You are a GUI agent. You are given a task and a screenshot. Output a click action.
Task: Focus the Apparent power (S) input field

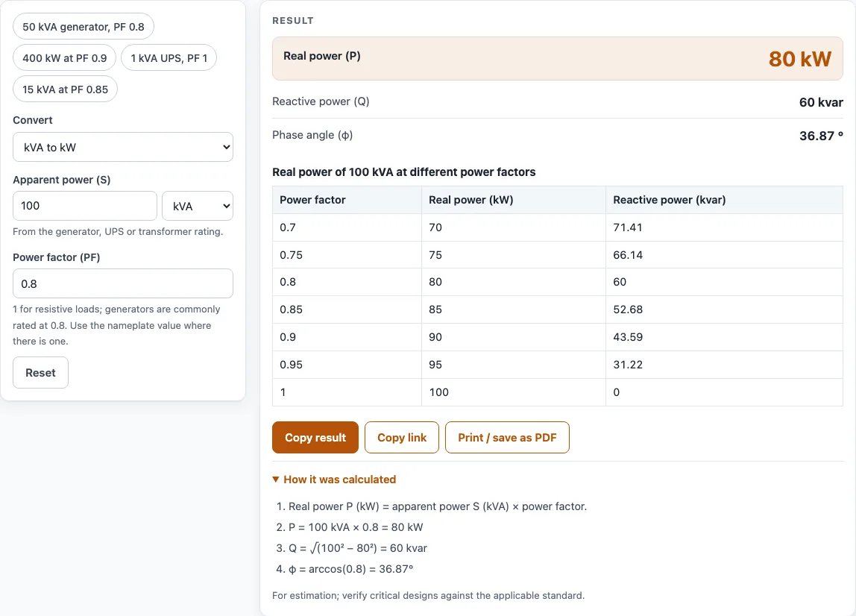point(84,206)
